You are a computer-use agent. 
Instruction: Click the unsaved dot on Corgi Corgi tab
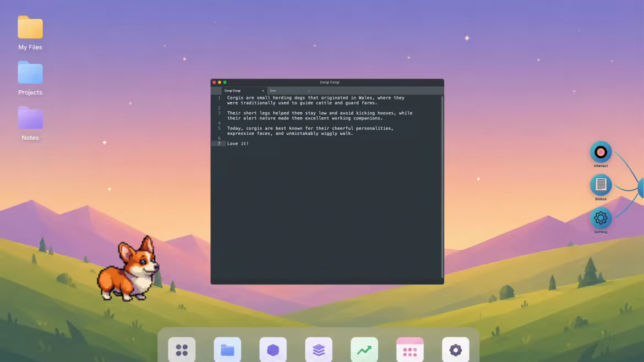[263, 91]
